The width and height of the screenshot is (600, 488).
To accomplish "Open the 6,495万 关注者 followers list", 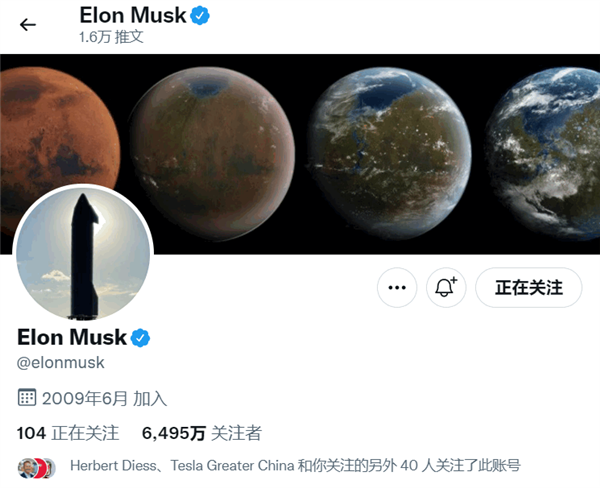I will pyautogui.click(x=202, y=433).
